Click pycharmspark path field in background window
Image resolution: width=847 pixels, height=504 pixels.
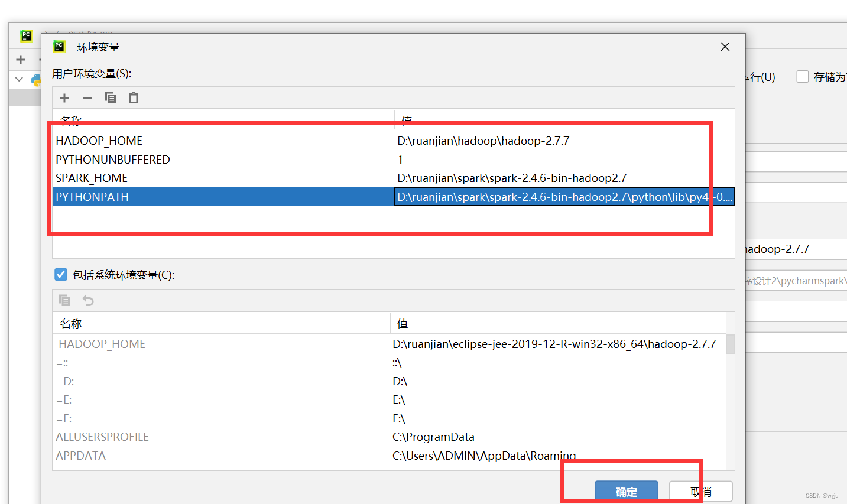coord(796,281)
